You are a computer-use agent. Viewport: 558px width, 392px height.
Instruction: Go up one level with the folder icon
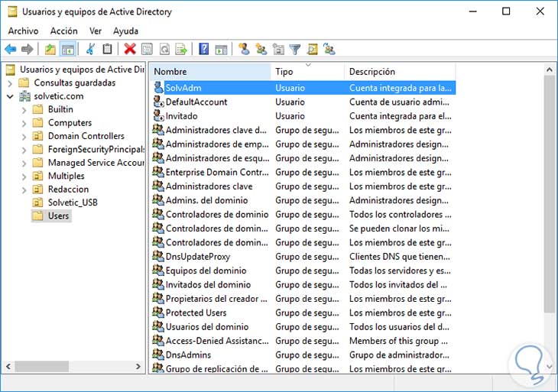50,49
